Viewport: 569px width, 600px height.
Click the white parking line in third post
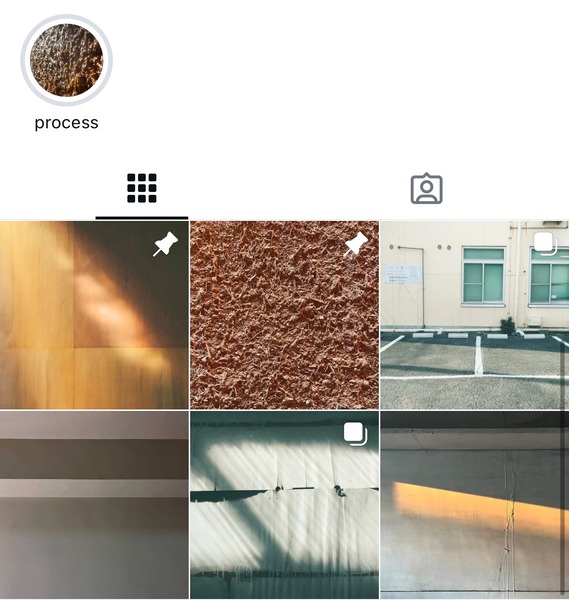478,355
